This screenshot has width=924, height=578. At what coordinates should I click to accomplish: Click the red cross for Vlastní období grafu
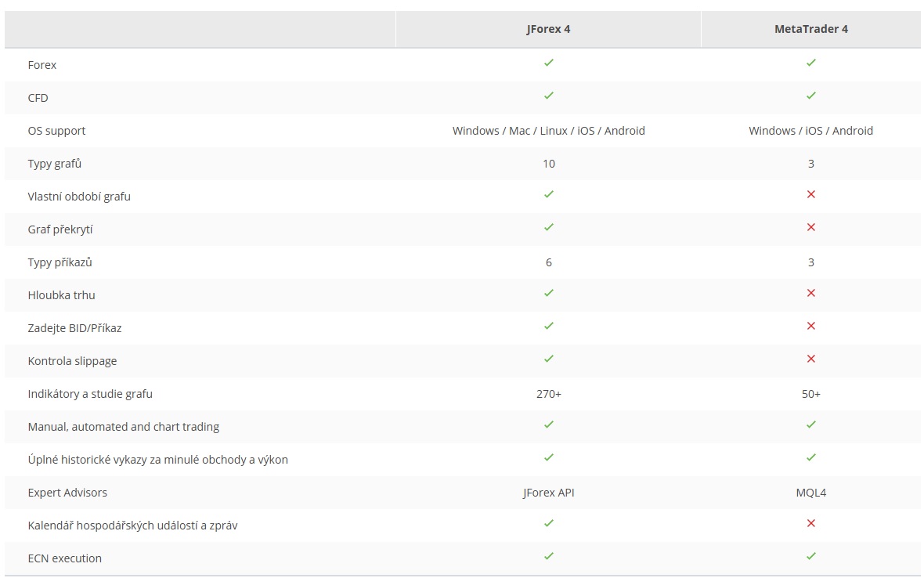click(x=811, y=194)
